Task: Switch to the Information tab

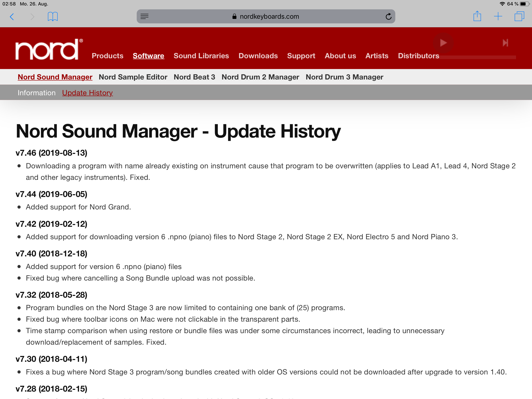Action: pos(37,93)
